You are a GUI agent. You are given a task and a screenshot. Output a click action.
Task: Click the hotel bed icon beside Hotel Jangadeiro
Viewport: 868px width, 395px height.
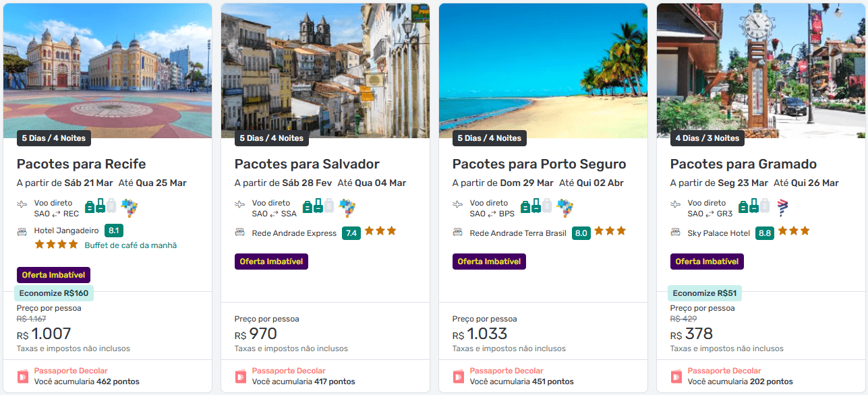[x=22, y=231]
